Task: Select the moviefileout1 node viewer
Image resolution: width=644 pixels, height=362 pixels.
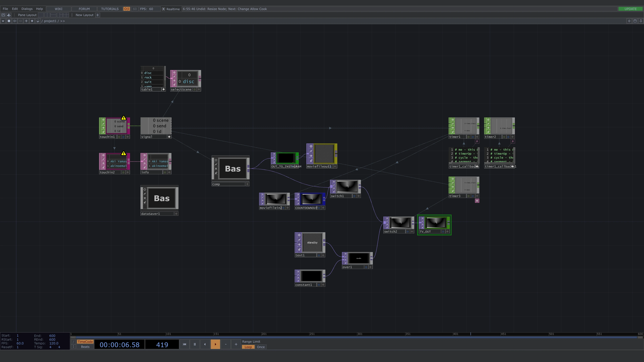Action: click(x=324, y=154)
